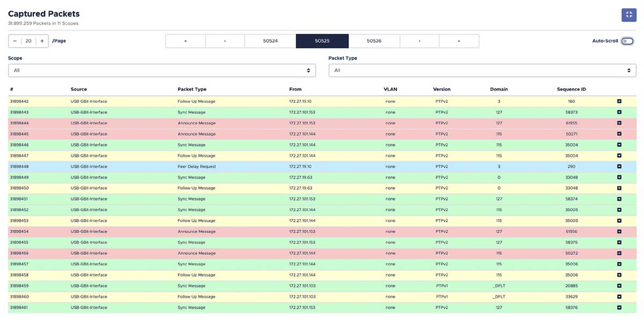Increase packets per page with plus button

click(42, 41)
